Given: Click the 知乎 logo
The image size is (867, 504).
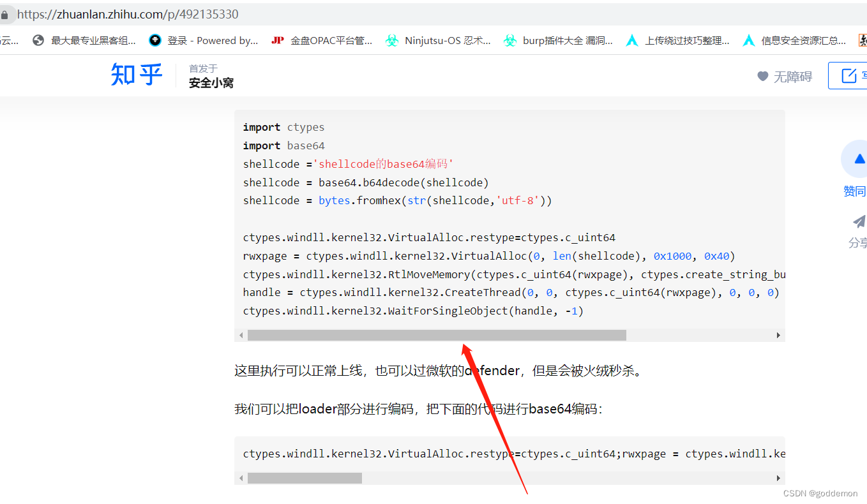Looking at the screenshot, I should [x=137, y=75].
